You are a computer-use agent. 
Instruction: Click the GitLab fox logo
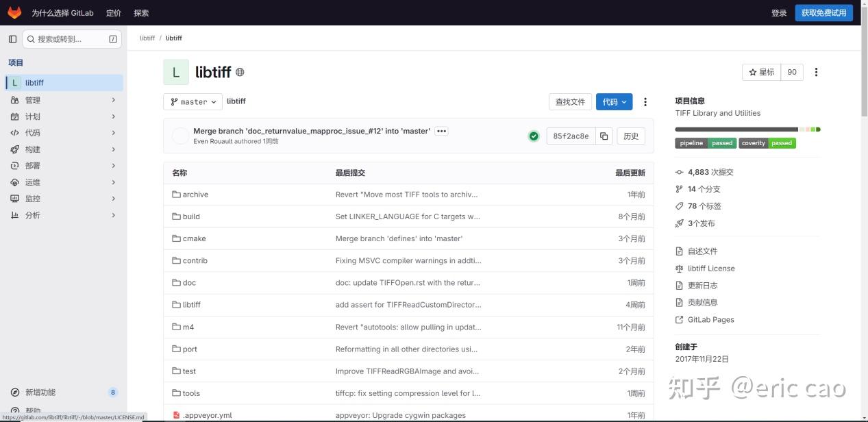click(14, 12)
